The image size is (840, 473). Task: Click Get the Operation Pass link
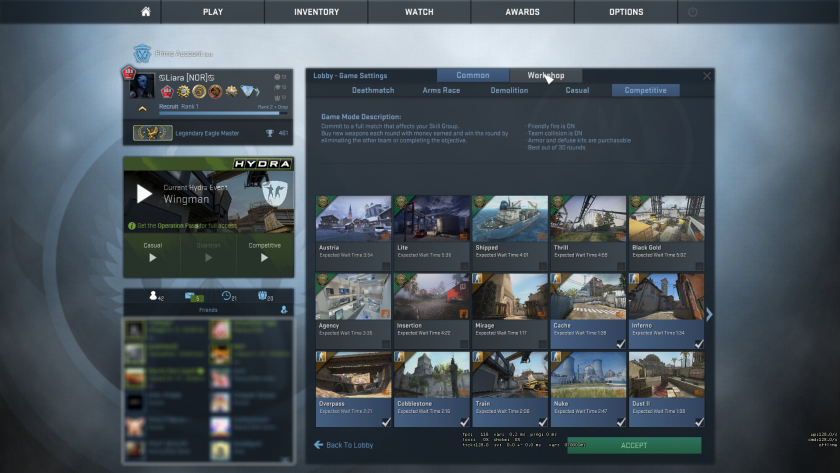(x=187, y=226)
